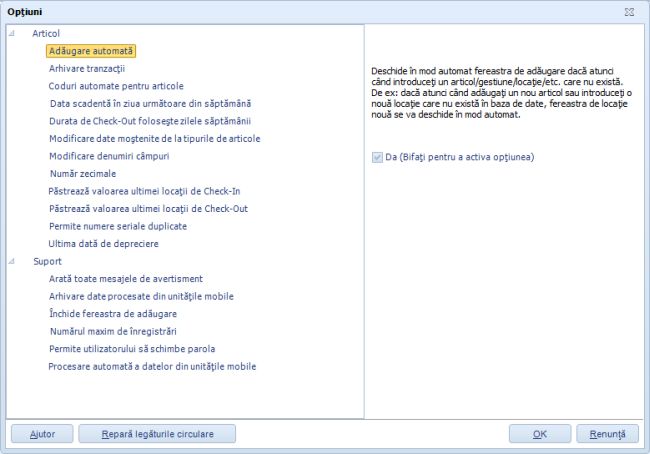Cancel with the Renunță button

[x=606, y=434]
